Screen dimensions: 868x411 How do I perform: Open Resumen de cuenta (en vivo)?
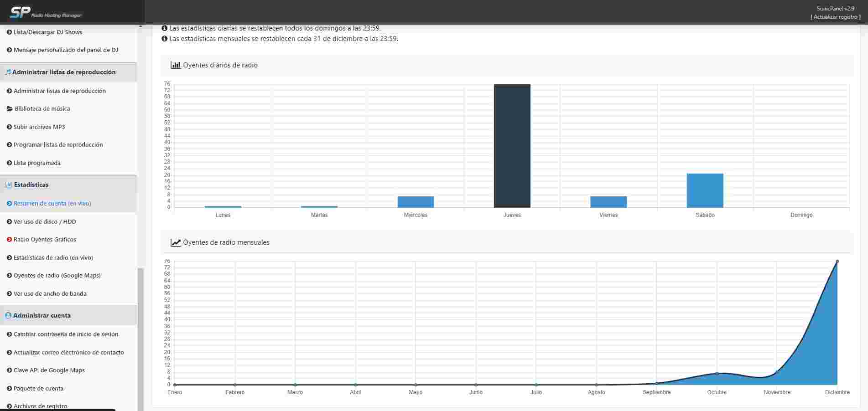[52, 204]
